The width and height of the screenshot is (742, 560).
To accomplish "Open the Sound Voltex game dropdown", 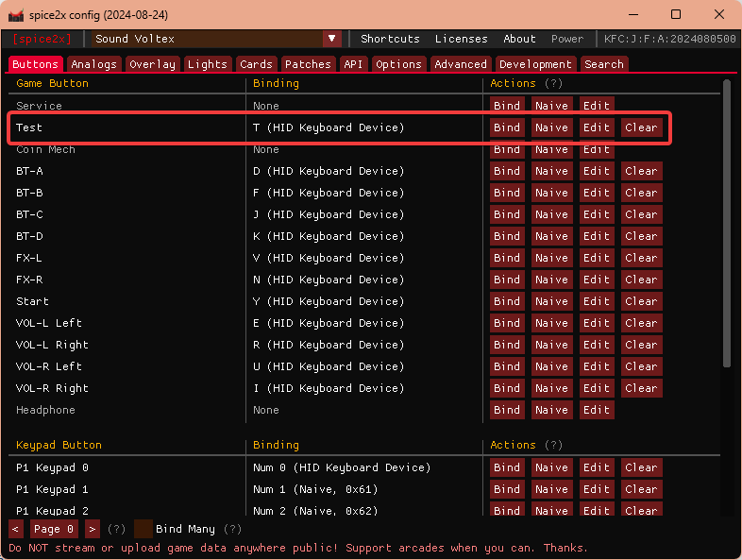I will [331, 39].
